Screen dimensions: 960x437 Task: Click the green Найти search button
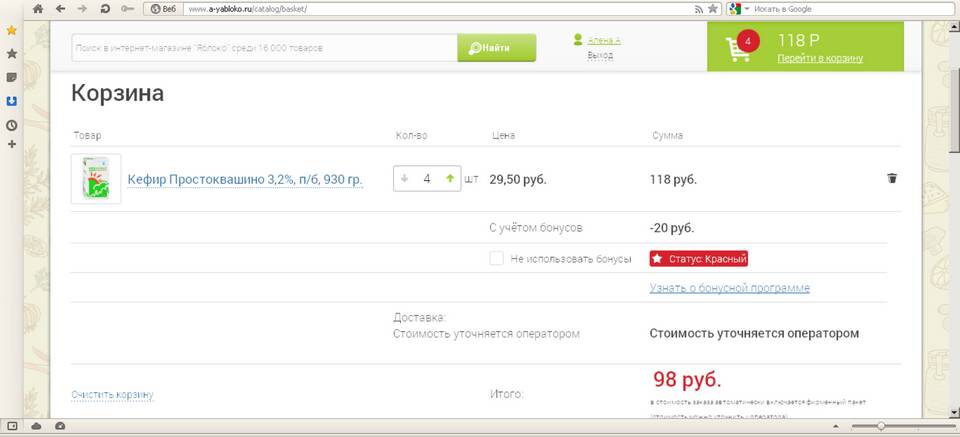tap(497, 48)
